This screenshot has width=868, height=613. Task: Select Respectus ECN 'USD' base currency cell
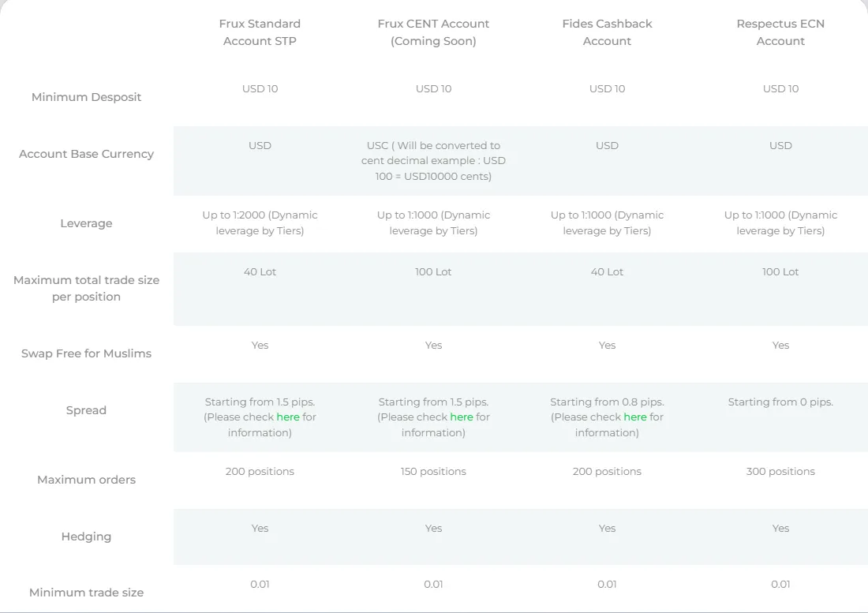pyautogui.click(x=780, y=145)
